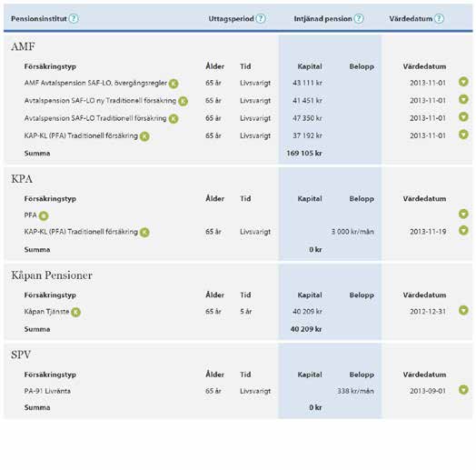Click the Uttagsperiod column header
476x470 pixels.
[231, 18]
